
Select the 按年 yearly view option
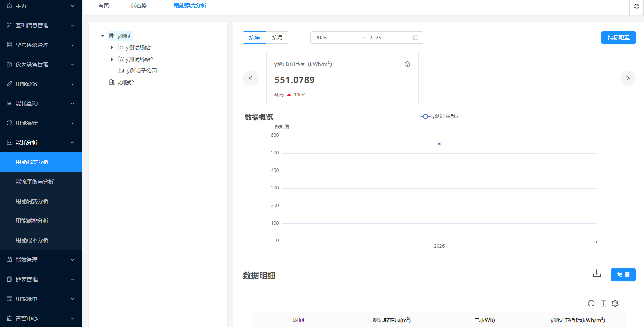point(255,38)
